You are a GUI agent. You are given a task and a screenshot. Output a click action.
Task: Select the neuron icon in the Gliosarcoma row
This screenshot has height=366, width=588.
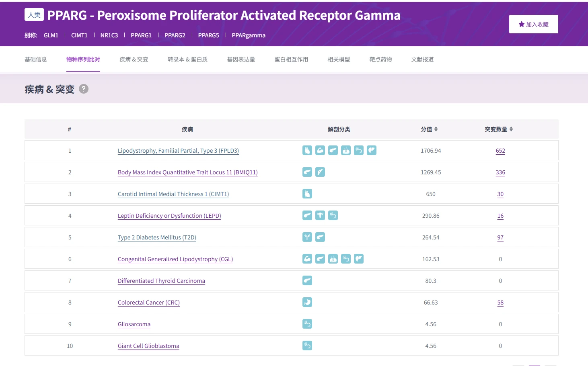(x=307, y=324)
